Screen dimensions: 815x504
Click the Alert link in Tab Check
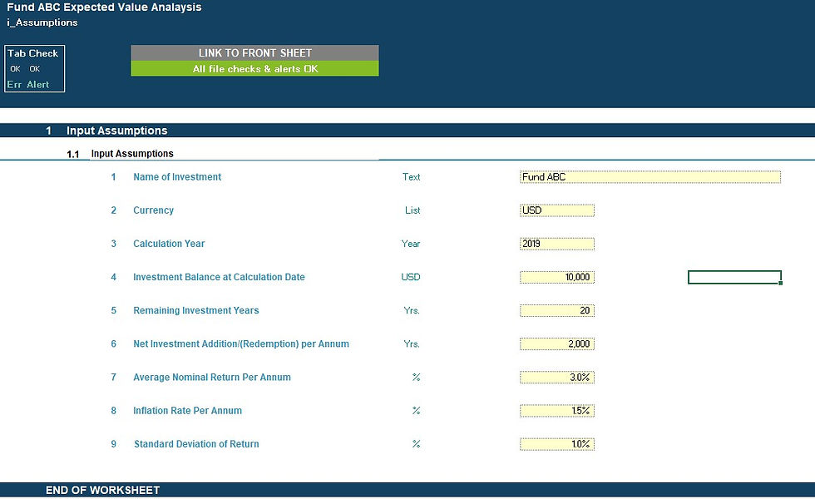pyautogui.click(x=38, y=85)
